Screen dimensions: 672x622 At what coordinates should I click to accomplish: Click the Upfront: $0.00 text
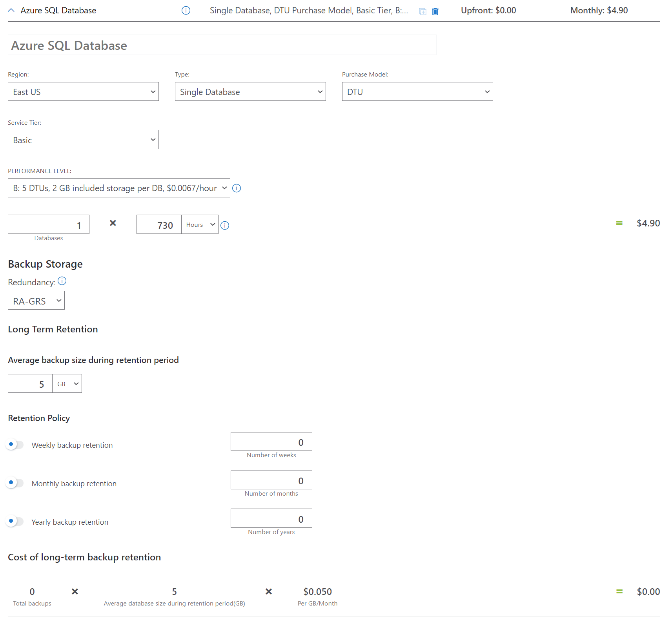tap(488, 11)
